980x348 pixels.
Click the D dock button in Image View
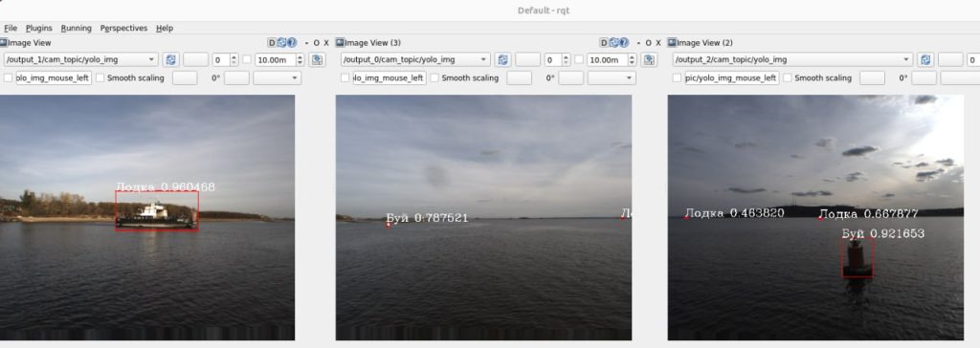tap(271, 42)
